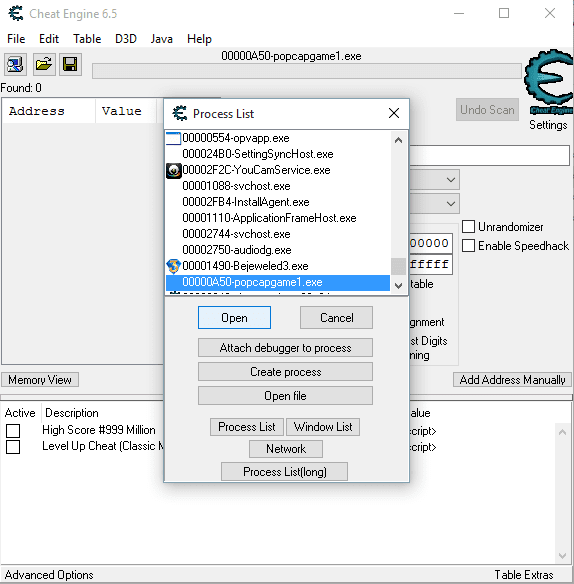Open Settings via the Cheat Engine logo
This screenshot has height=584, width=574.
(x=548, y=82)
